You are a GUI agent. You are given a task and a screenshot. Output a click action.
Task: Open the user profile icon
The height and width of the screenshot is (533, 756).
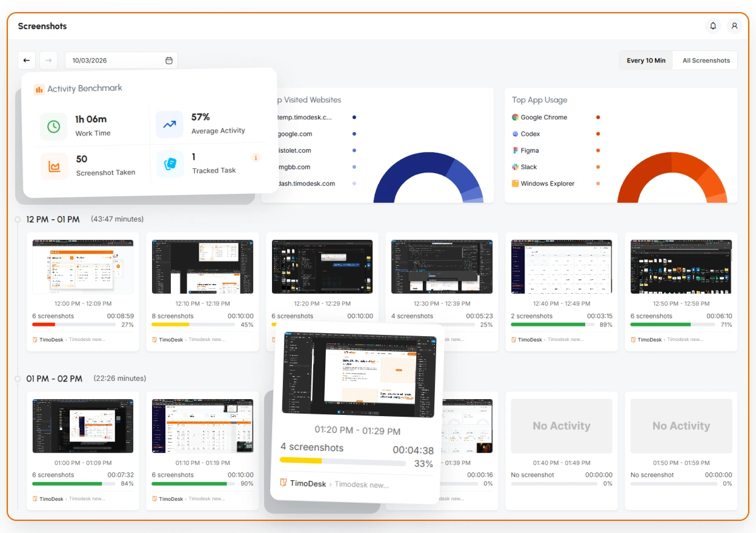pyautogui.click(x=734, y=26)
